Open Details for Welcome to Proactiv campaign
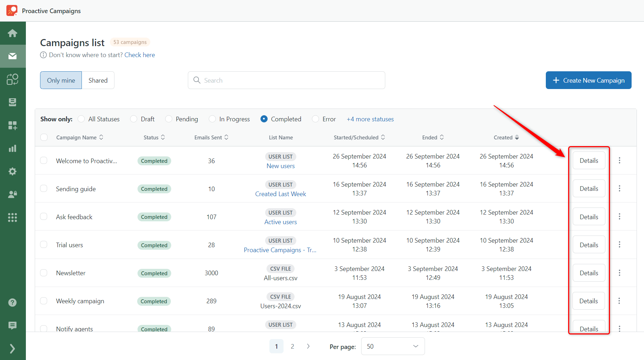This screenshot has width=644, height=360. tap(589, 160)
